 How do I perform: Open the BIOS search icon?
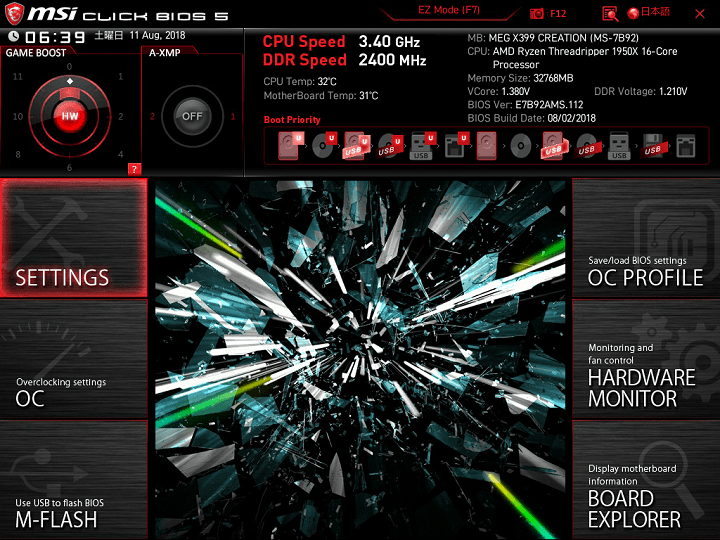(x=610, y=14)
